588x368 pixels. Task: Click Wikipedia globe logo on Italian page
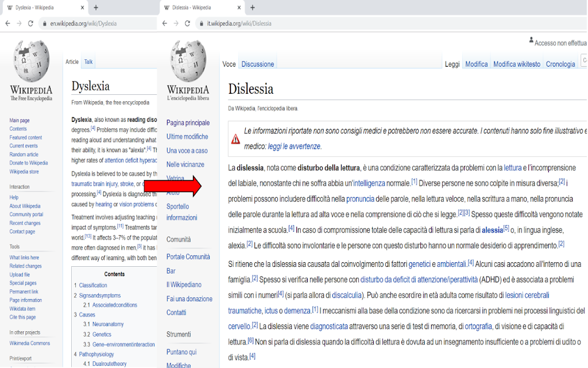pyautogui.click(x=188, y=61)
